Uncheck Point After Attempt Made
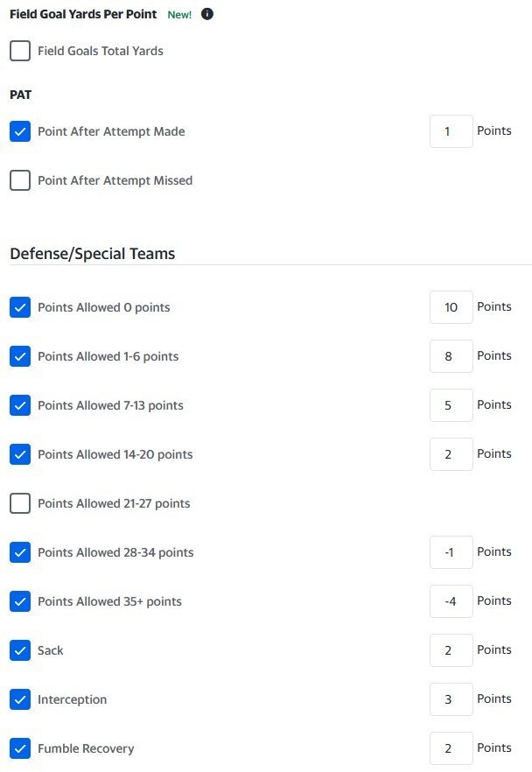 pos(20,131)
